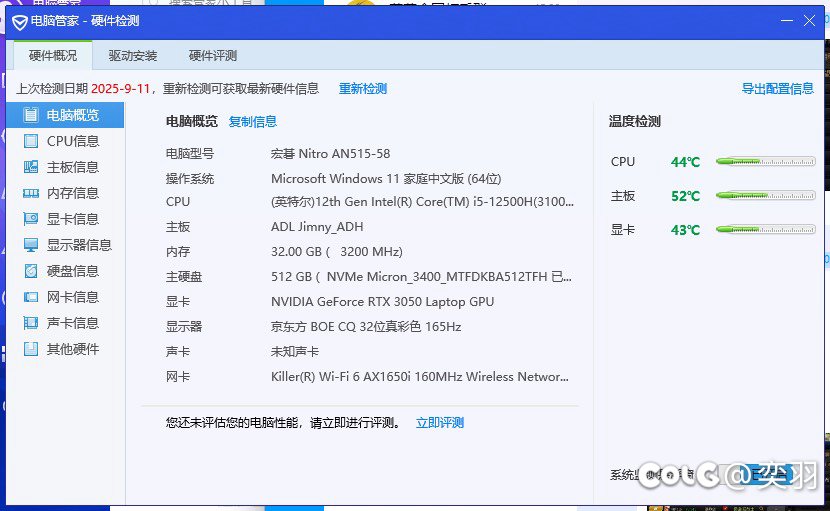This screenshot has width=830, height=511.
Task: Click the 主板信息 motherboard icon
Action: 31,167
